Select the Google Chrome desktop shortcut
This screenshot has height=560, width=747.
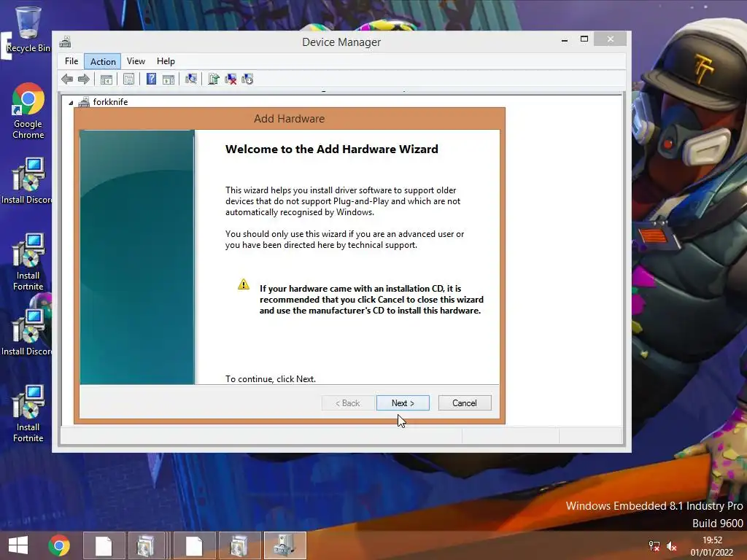point(28,111)
